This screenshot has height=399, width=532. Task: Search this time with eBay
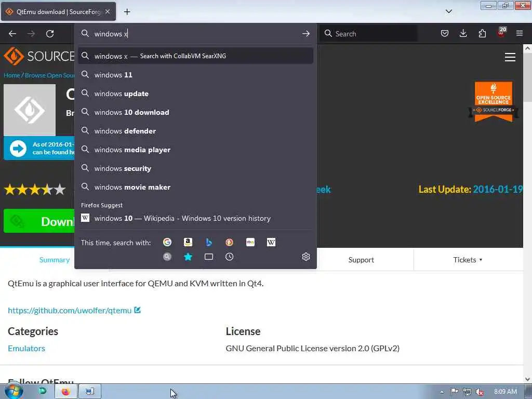(x=250, y=242)
